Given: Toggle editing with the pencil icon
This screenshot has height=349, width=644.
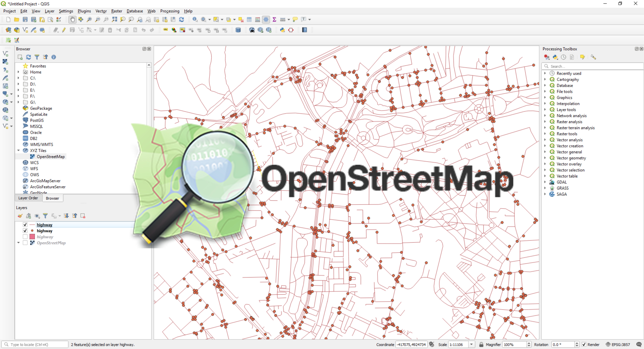Looking at the screenshot, I should coord(64,30).
